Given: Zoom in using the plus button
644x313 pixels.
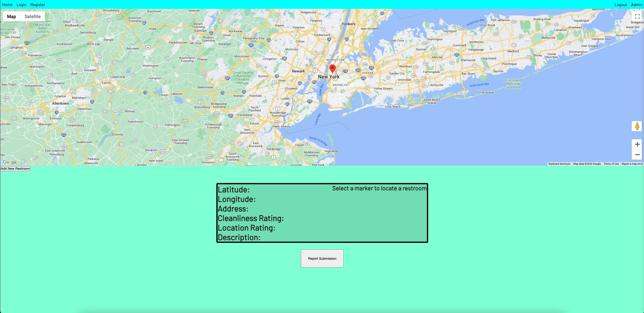Looking at the screenshot, I should click(x=637, y=144).
